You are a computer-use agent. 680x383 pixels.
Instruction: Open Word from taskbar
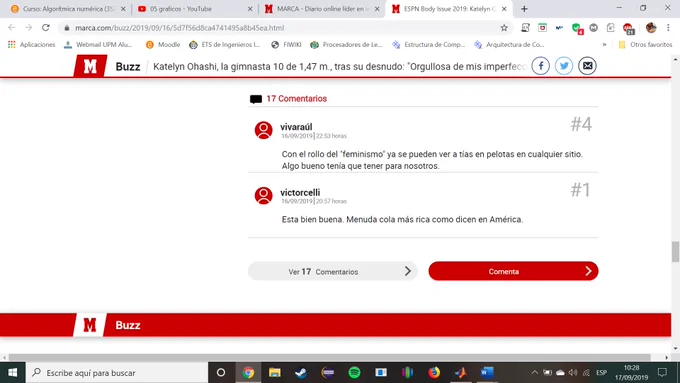tap(487, 373)
